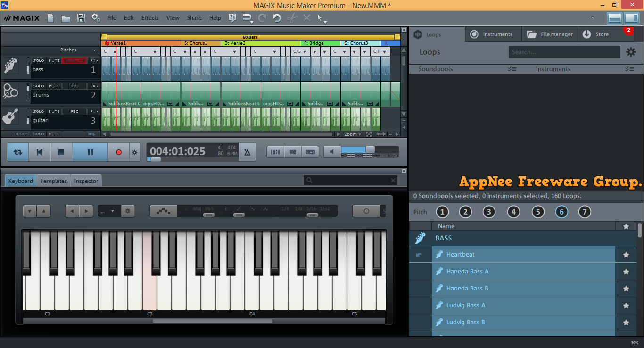Toggle SOLO on guitar track

click(39, 111)
